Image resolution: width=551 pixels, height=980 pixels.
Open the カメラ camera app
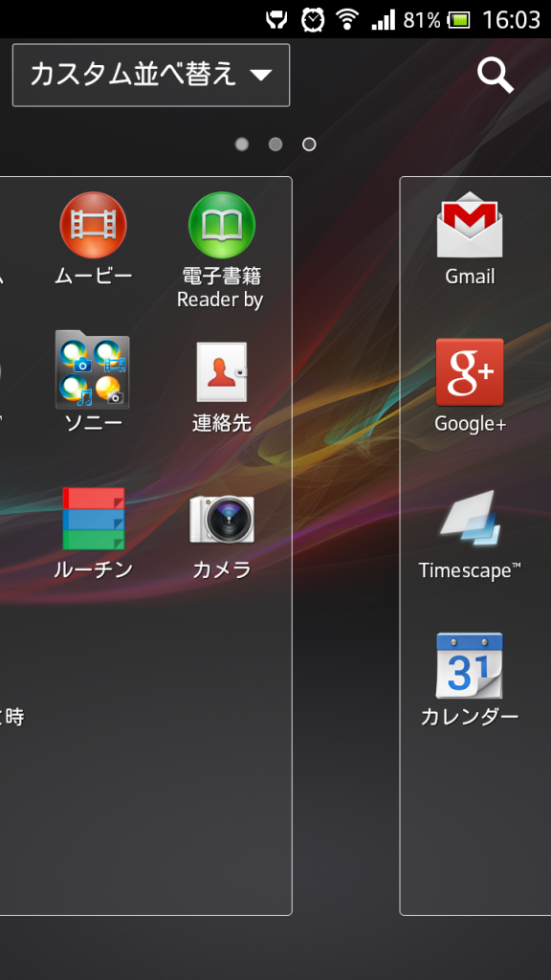(x=221, y=520)
